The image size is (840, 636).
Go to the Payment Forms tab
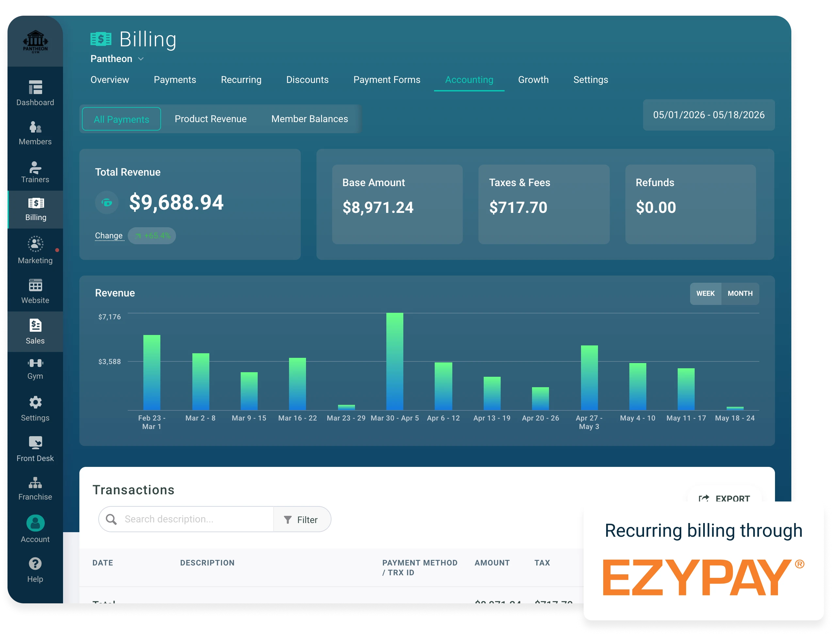click(387, 80)
